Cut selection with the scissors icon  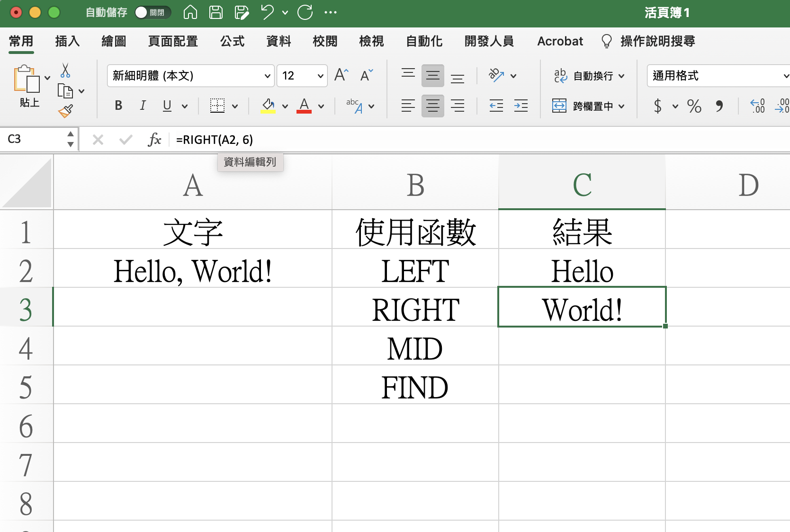(x=65, y=71)
